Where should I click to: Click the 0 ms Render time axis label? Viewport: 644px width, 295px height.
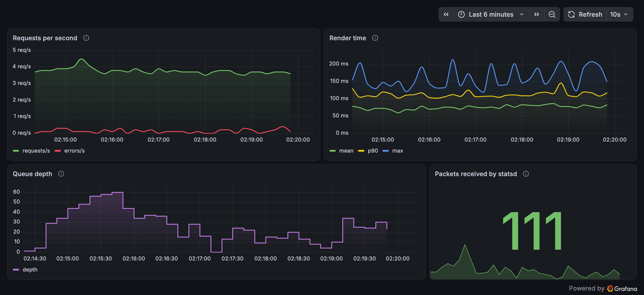(x=342, y=133)
